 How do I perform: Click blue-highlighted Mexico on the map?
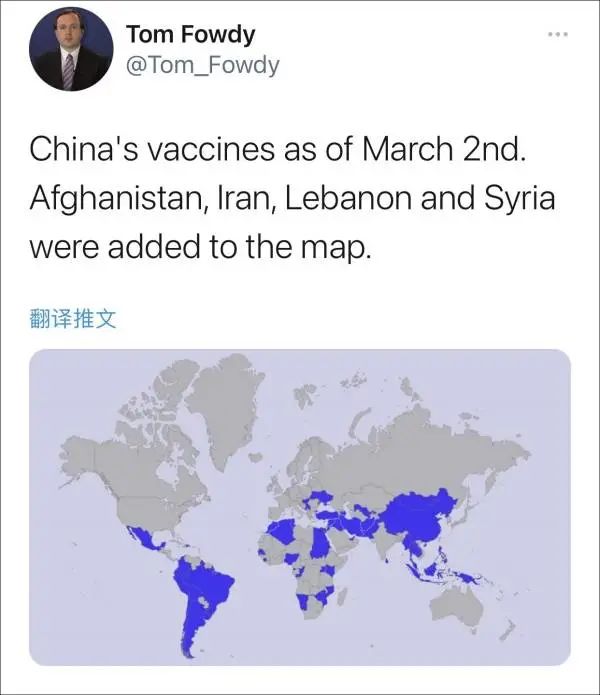pos(144,537)
